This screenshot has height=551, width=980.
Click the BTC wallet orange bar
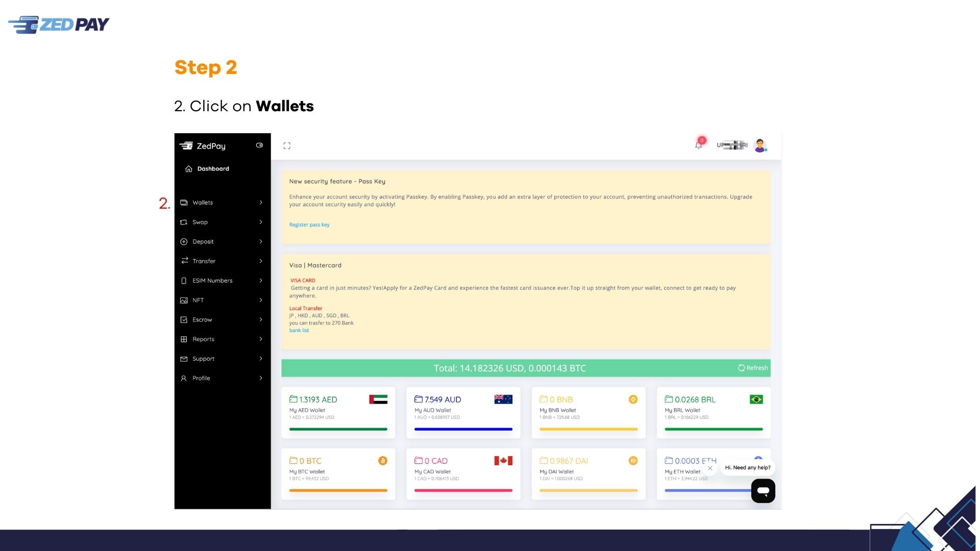[338, 491]
